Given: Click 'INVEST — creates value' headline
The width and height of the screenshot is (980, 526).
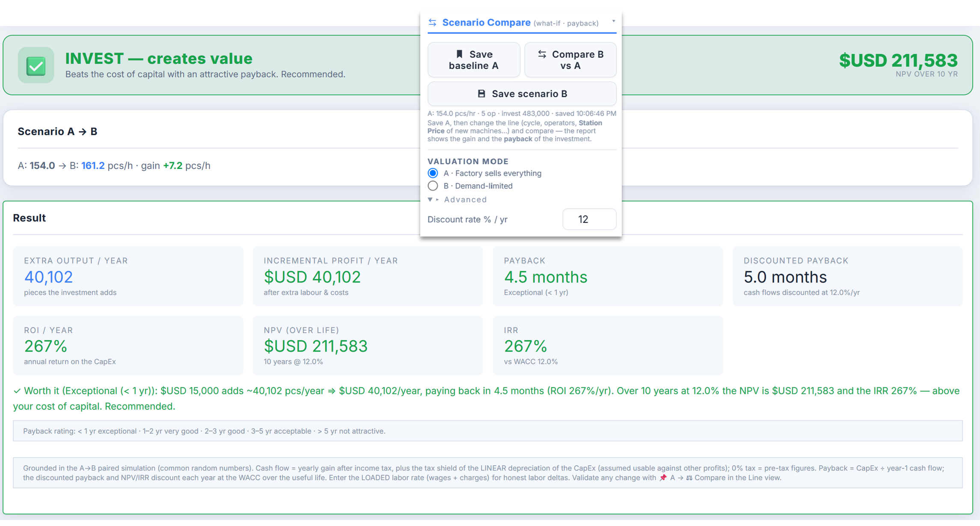Looking at the screenshot, I should (159, 59).
